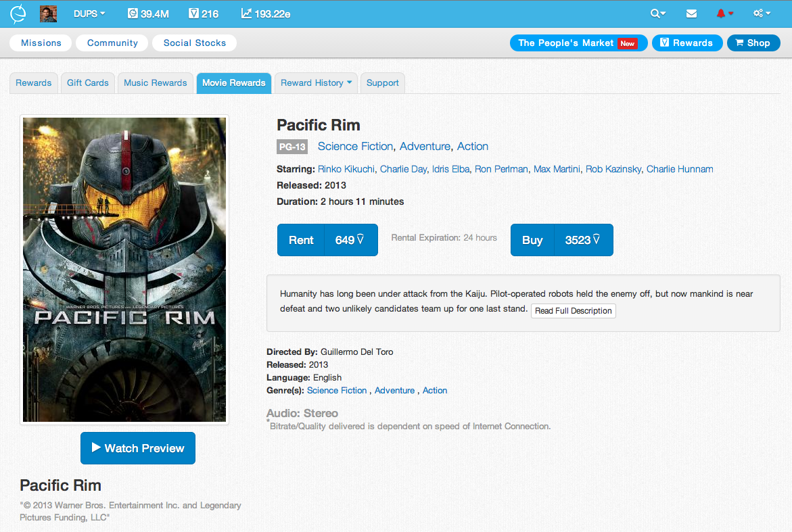
Task: Open the messages envelope icon
Action: (x=691, y=14)
